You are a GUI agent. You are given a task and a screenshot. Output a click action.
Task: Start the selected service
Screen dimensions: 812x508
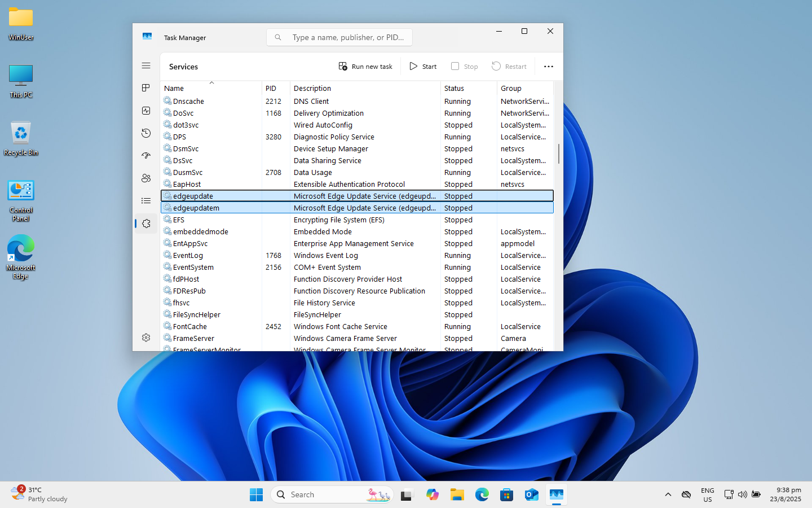click(x=423, y=67)
